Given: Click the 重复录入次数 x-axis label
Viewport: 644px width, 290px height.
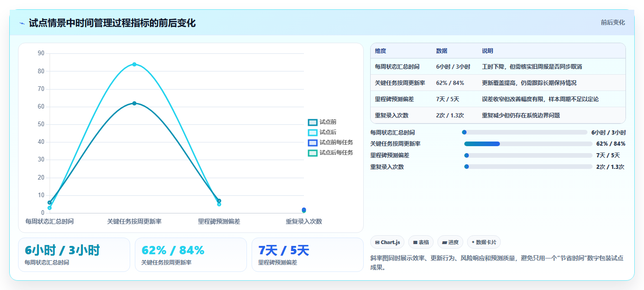Looking at the screenshot, I should coord(304,222).
